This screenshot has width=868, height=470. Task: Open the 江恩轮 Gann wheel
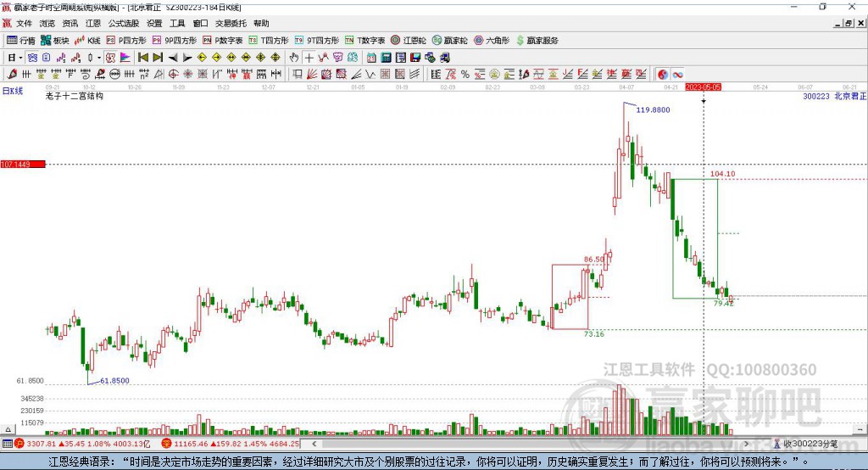[409, 41]
